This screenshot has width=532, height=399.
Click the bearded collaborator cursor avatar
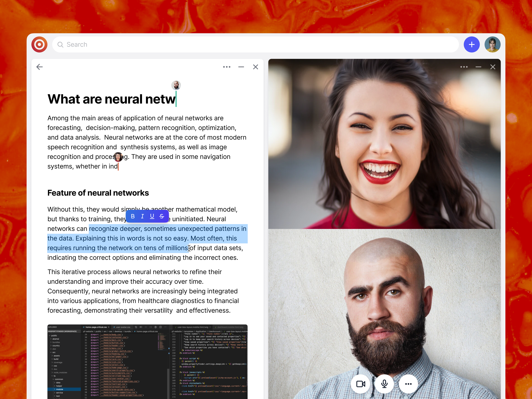coord(176,85)
